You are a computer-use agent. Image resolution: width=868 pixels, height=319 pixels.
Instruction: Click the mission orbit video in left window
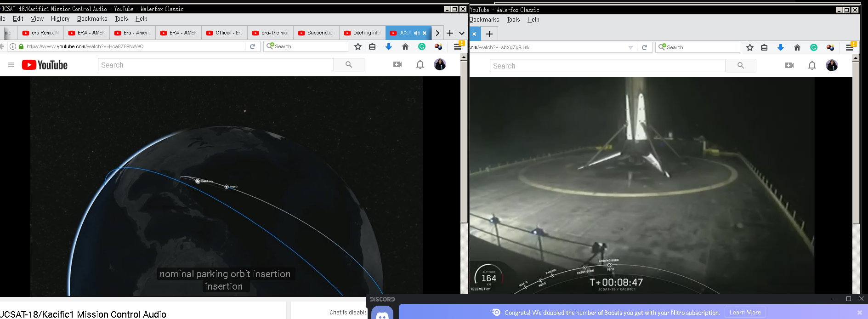227,186
